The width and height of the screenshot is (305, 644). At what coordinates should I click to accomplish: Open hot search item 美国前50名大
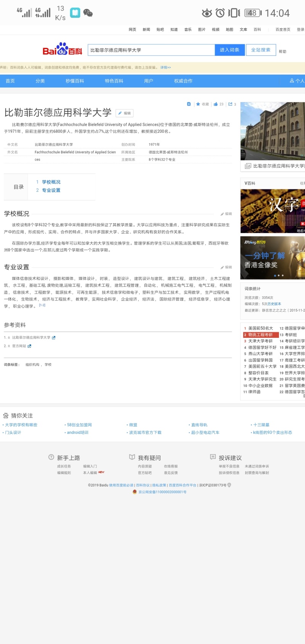coord(261,328)
